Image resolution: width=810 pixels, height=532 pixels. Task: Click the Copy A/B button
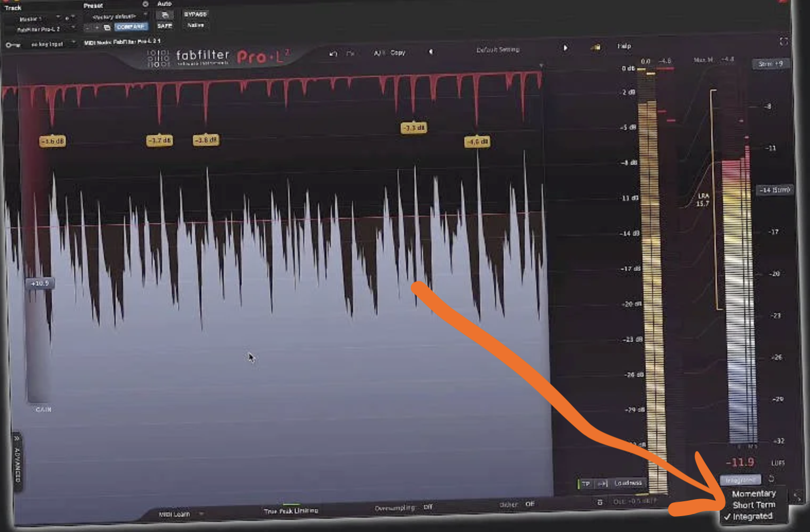coord(398,52)
